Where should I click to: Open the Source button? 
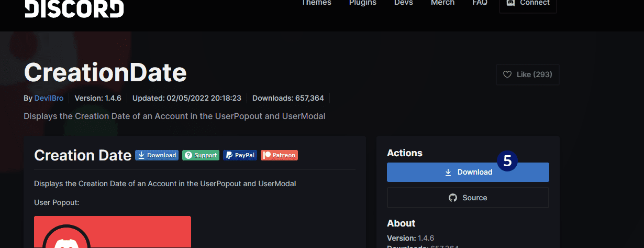coord(468,198)
